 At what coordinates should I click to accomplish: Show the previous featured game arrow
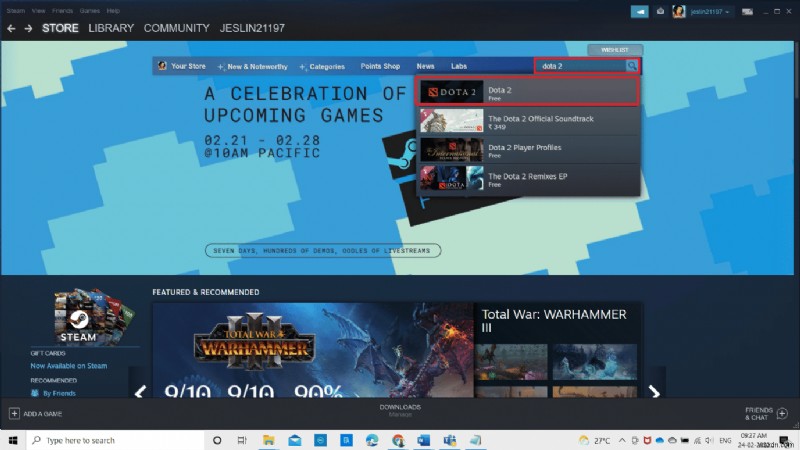(x=140, y=392)
